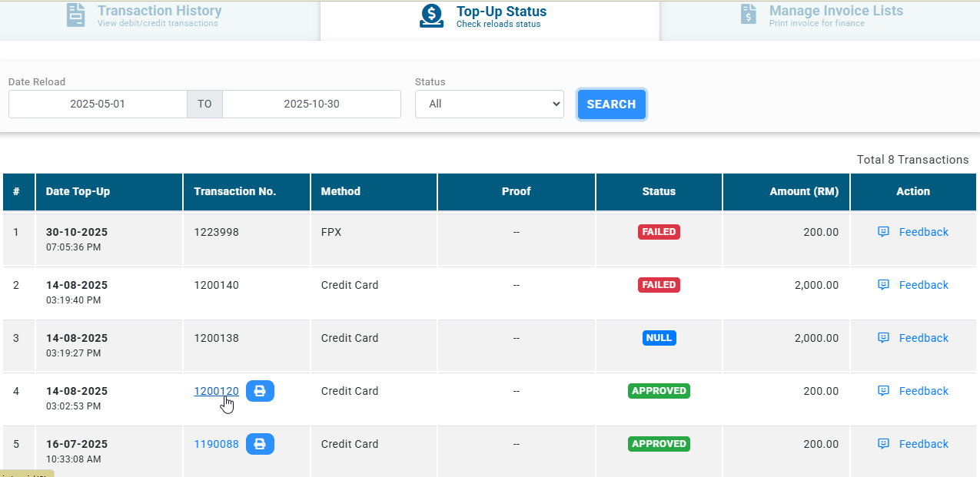The height and width of the screenshot is (477, 980).
Task: Click feedback chat icon in row 5
Action: (883, 444)
